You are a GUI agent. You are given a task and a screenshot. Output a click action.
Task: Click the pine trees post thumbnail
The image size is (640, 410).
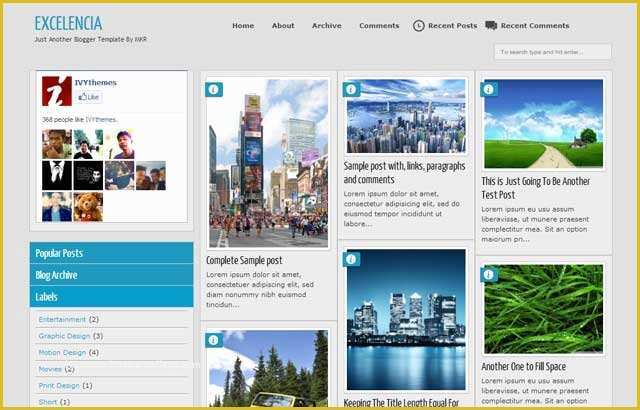tap(268, 368)
